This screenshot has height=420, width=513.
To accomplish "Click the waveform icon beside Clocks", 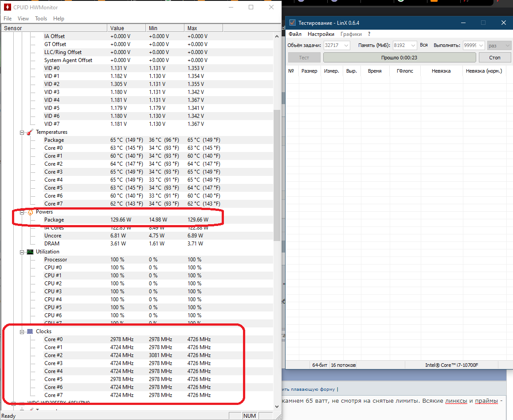I will pyautogui.click(x=30, y=331).
